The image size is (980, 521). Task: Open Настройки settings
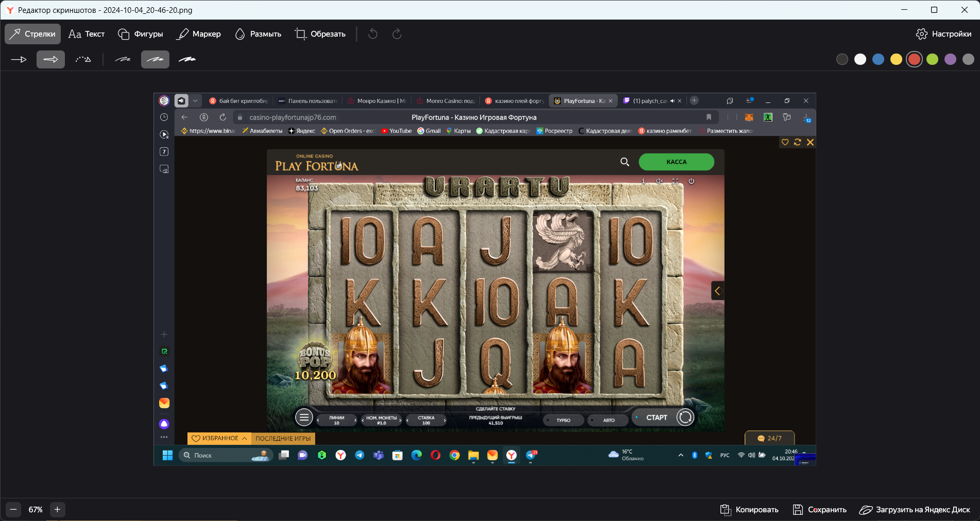[943, 34]
